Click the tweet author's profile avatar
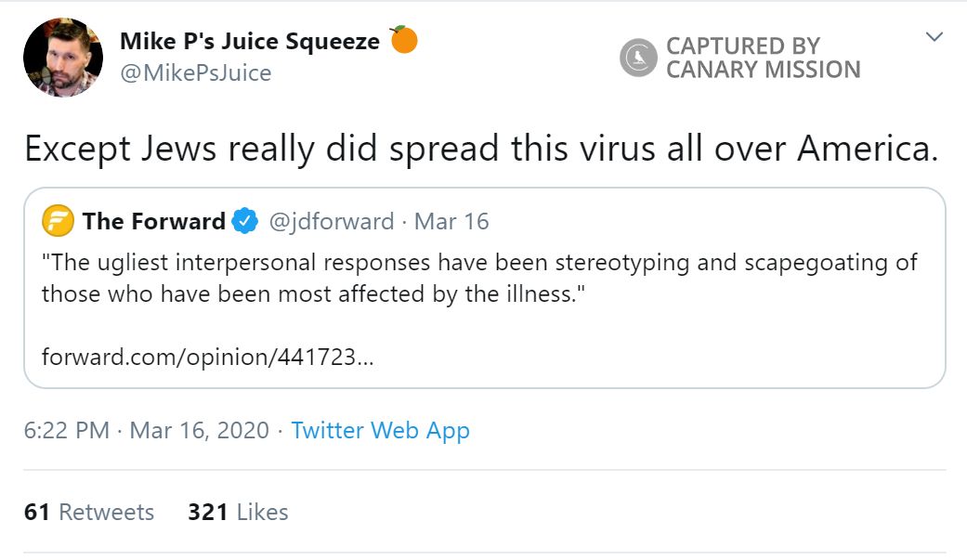 tap(62, 57)
